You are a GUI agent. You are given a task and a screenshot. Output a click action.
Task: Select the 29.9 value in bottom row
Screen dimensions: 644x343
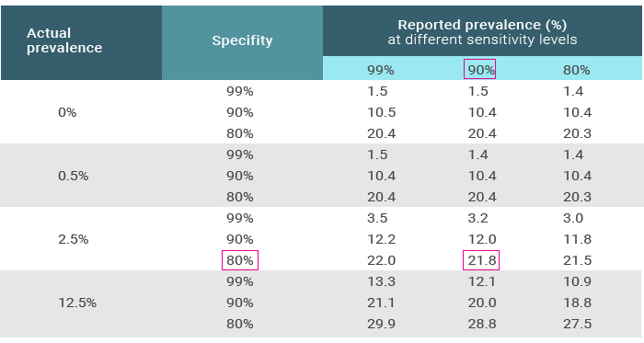pos(381,324)
